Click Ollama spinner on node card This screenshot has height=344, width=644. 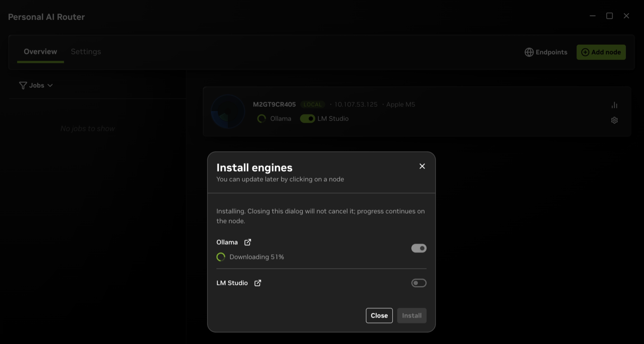pos(261,118)
